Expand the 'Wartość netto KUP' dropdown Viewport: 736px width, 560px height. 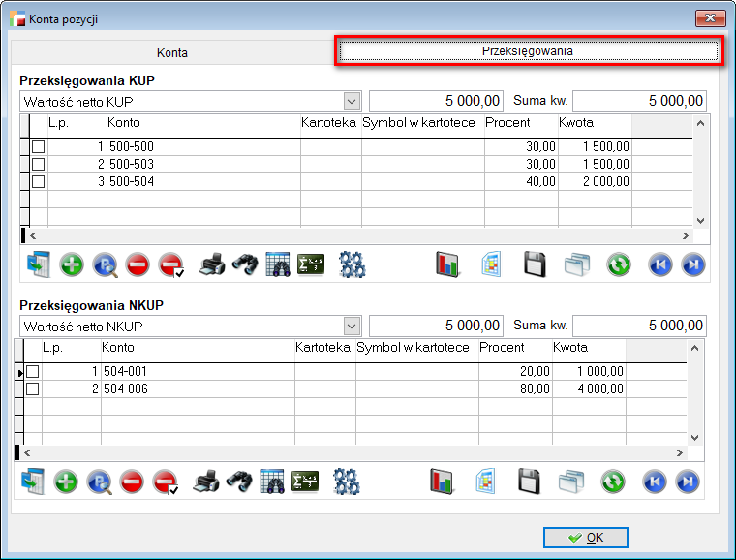(351, 101)
